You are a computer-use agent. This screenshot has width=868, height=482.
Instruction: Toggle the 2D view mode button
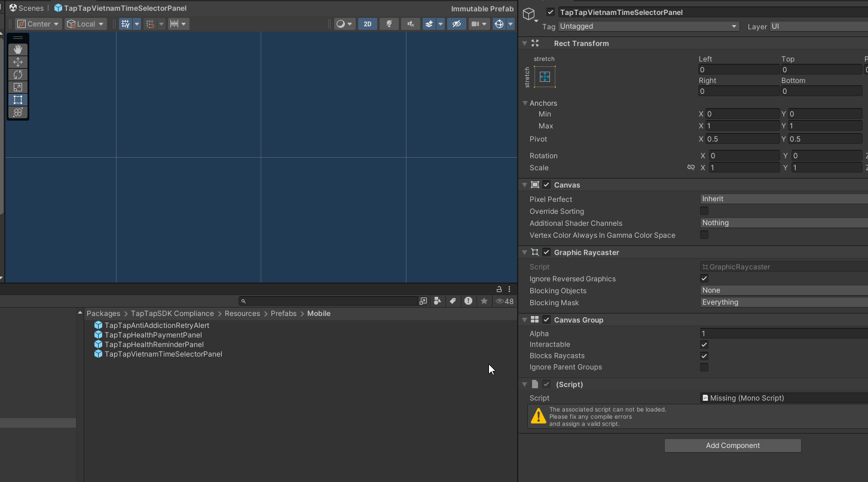368,24
